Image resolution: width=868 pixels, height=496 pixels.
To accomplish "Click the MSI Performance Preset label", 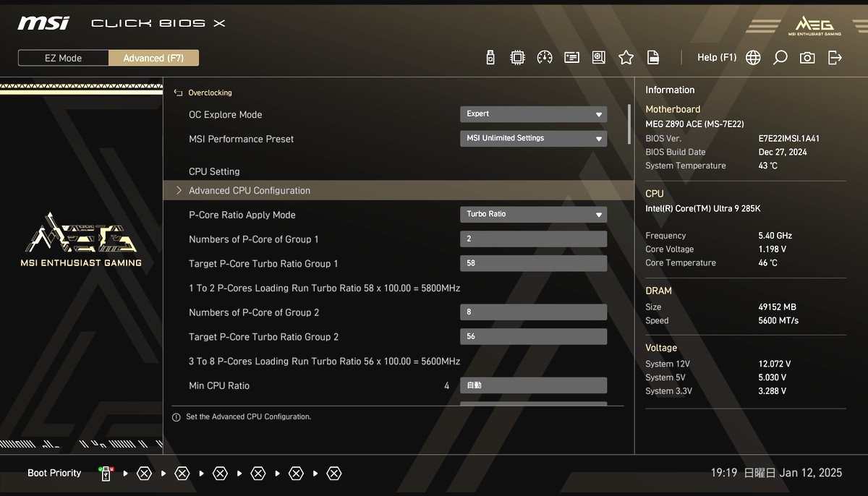I will pyautogui.click(x=241, y=139).
